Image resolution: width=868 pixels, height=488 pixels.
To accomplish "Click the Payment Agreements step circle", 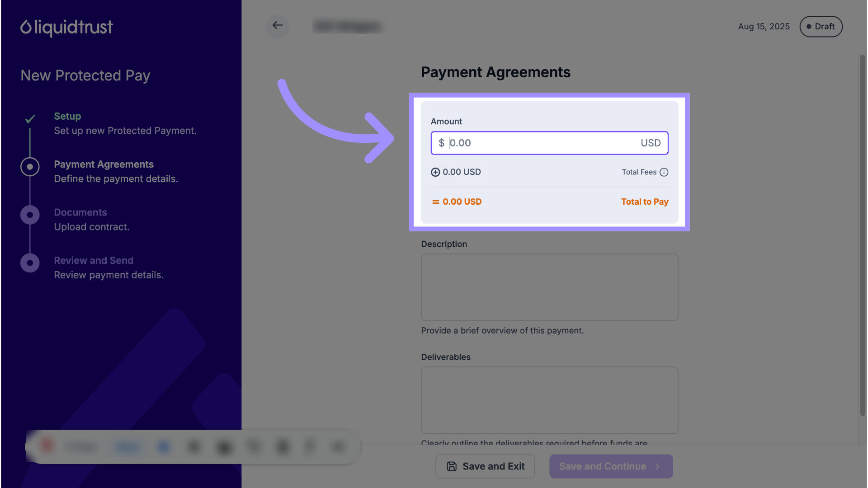I will point(30,167).
